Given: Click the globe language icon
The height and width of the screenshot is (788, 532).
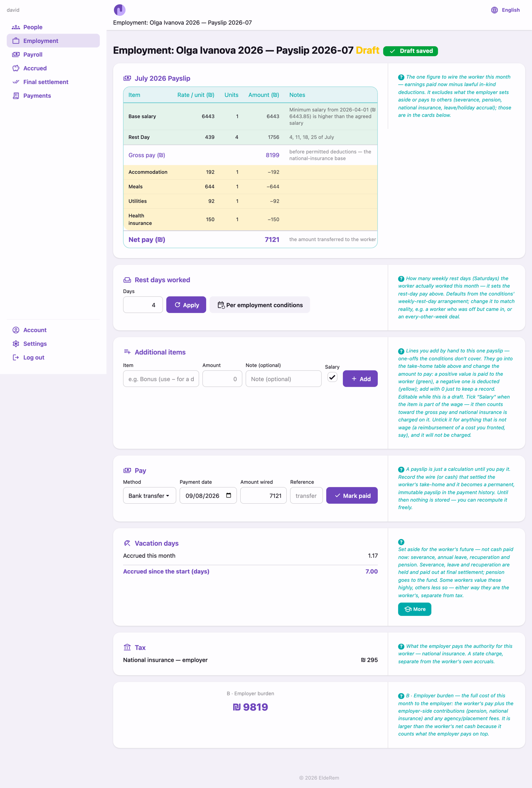Looking at the screenshot, I should [x=494, y=10].
